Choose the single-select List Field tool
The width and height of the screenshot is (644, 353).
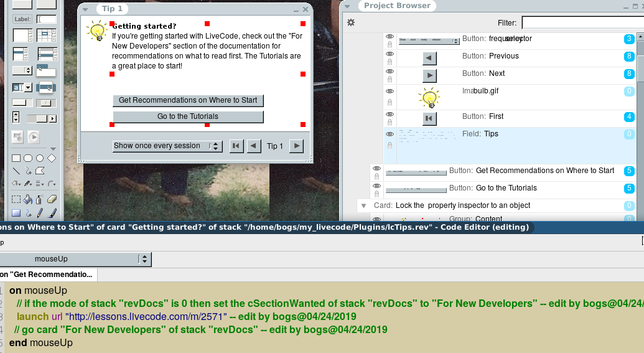(x=21, y=54)
